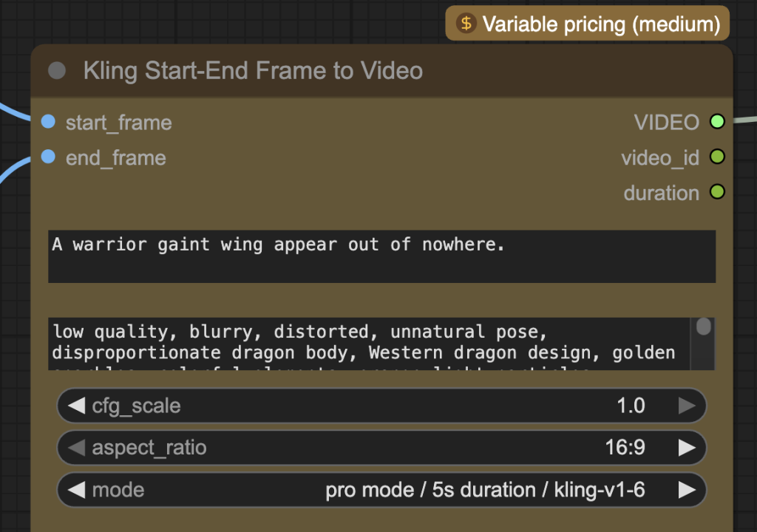This screenshot has width=757, height=532.
Task: Switch to next mode option arrow
Action: click(687, 490)
